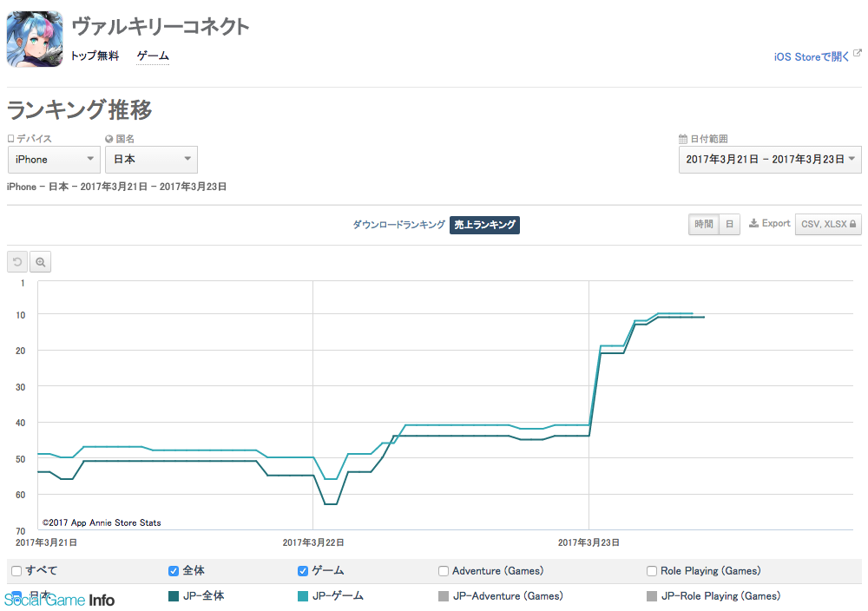Click the トップ無料 label
868x611 pixels.
[95, 56]
